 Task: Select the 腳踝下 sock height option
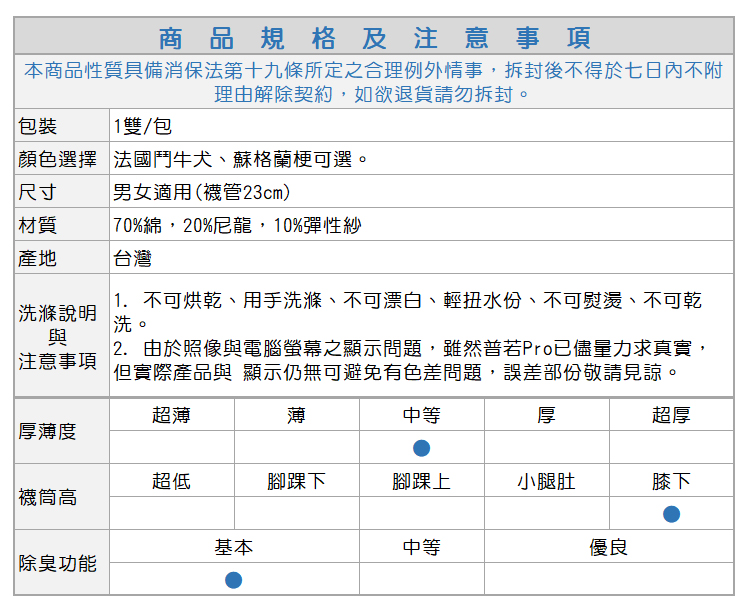296,481
